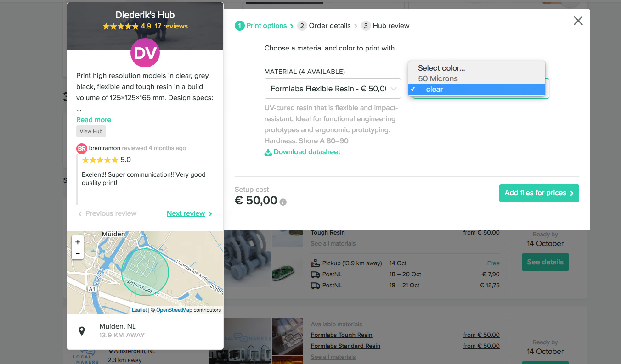
Task: Zoom out on the hub map
Action: coord(78,253)
